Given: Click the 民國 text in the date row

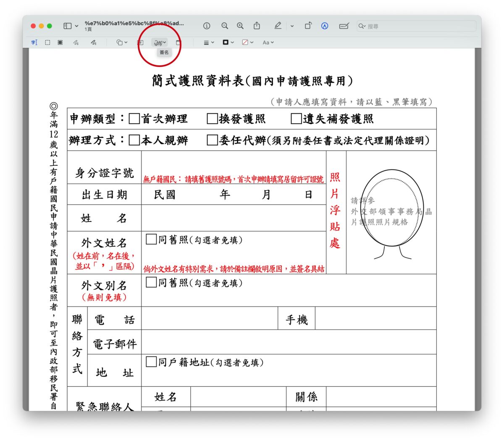Looking at the screenshot, I should [165, 195].
